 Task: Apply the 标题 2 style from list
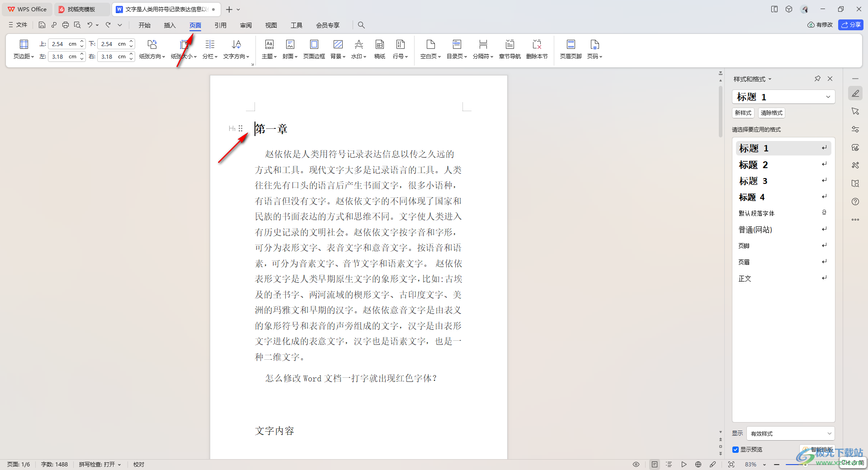[783, 165]
